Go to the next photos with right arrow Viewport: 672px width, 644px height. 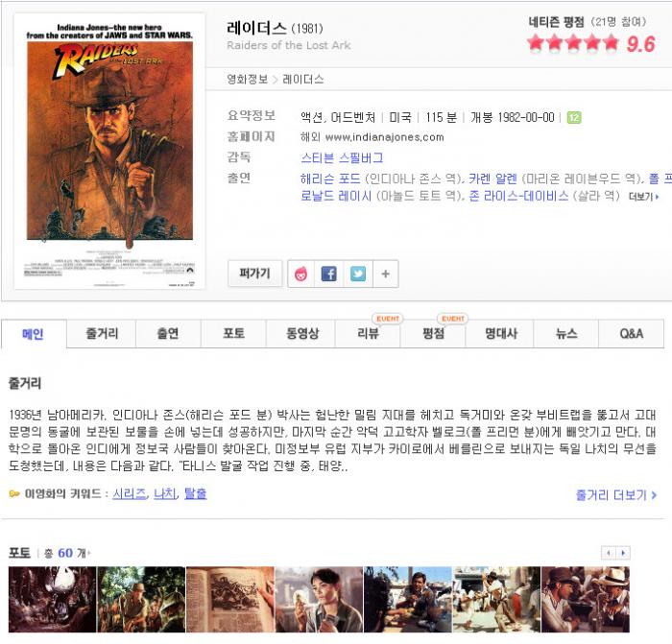point(623,553)
